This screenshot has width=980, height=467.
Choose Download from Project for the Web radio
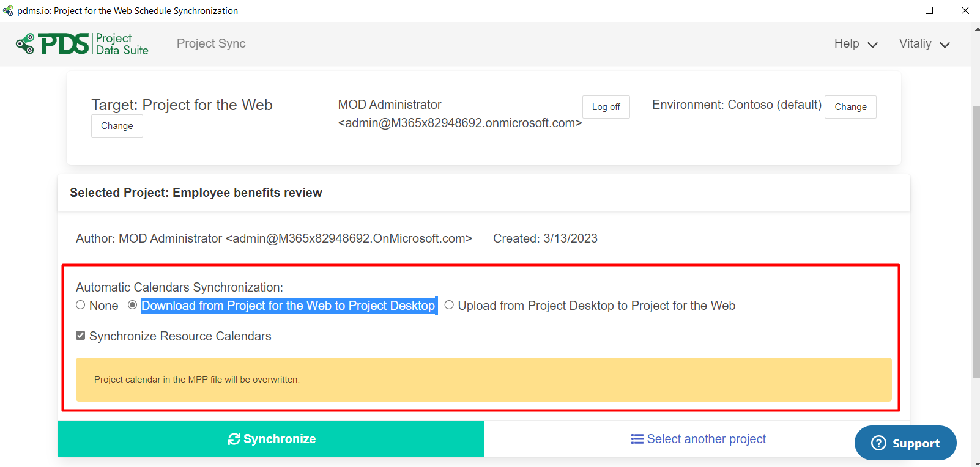[x=132, y=305]
